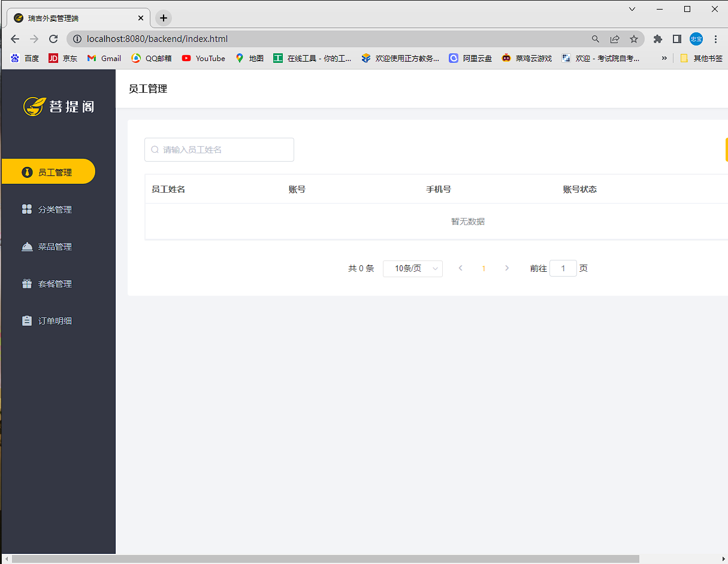This screenshot has height=564, width=728.
Task: Click the zoom magnifier icon in address bar
Action: 596,39
